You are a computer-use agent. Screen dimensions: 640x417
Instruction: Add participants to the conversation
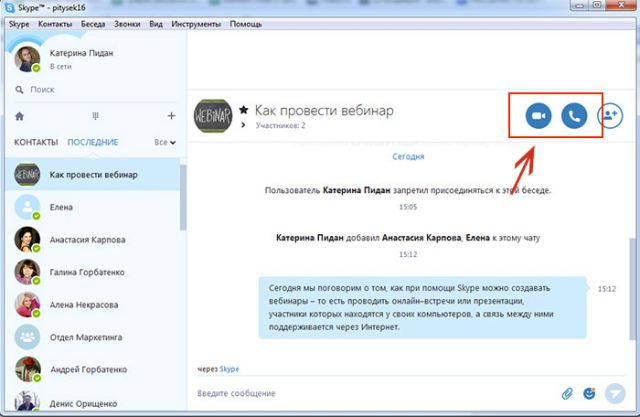pos(610,116)
